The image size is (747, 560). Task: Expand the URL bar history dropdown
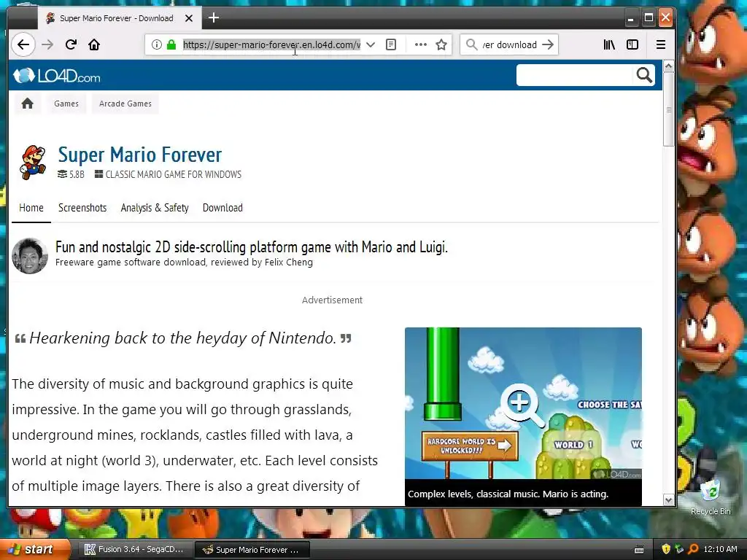[x=371, y=44]
